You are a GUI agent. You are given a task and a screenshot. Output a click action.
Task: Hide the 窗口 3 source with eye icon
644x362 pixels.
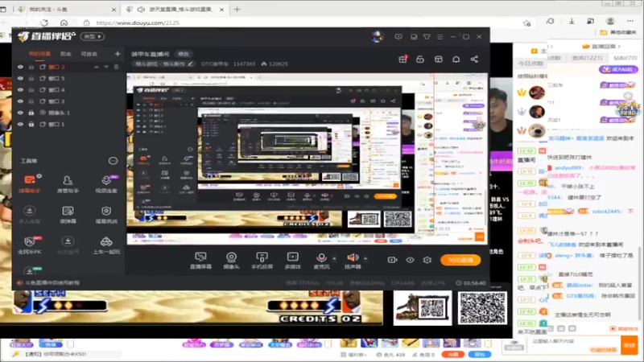click(x=20, y=101)
